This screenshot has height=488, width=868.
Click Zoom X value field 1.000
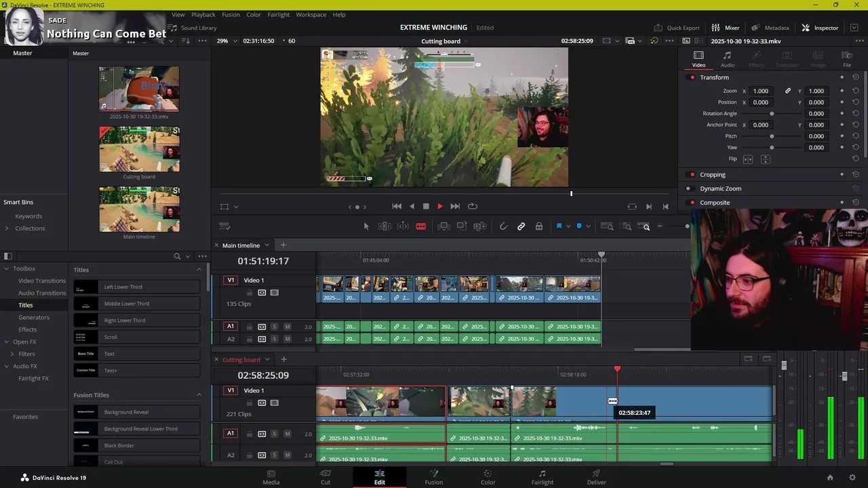point(761,91)
